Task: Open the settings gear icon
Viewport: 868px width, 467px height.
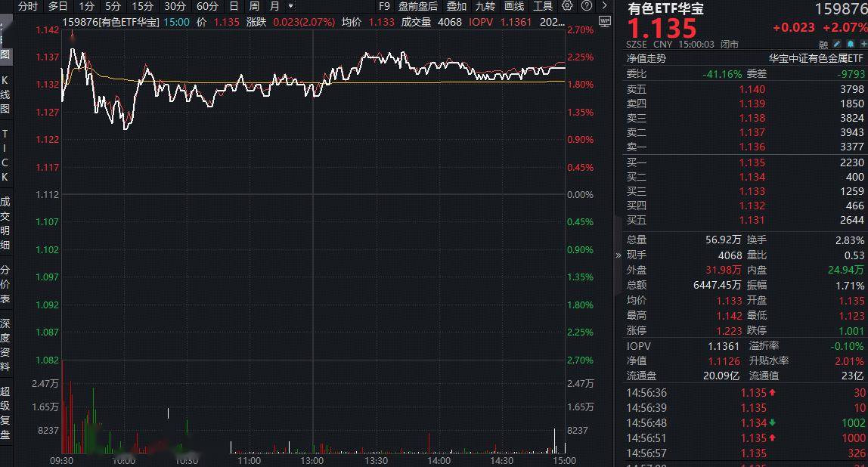Action: click(x=568, y=6)
